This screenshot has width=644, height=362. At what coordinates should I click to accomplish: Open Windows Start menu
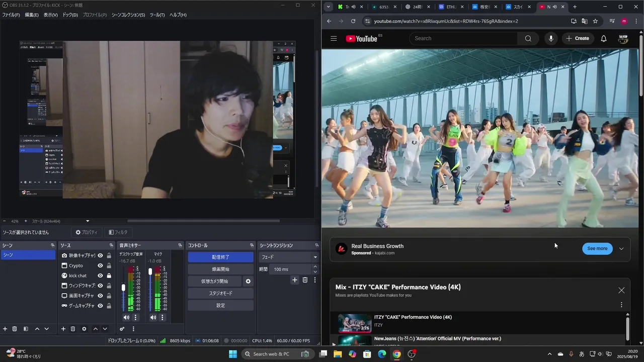[233, 354]
